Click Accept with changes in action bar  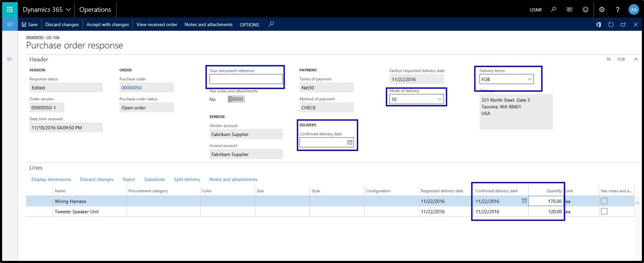107,25
